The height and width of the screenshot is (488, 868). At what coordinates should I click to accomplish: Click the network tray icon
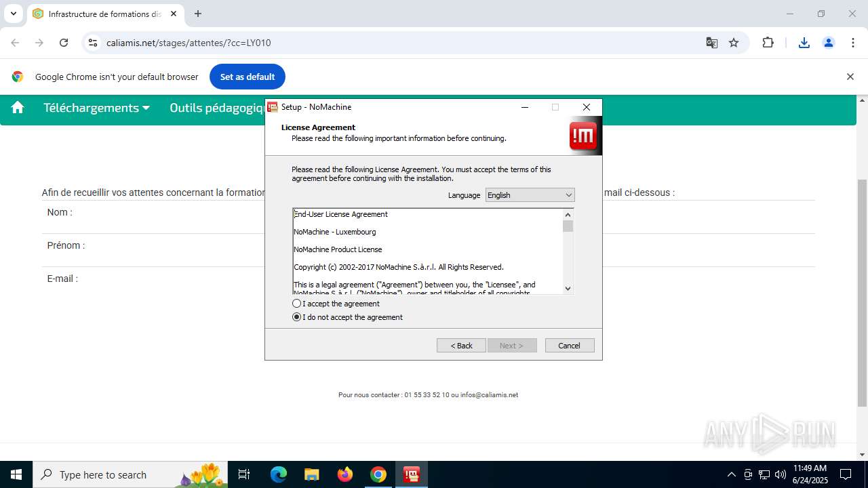tap(764, 474)
